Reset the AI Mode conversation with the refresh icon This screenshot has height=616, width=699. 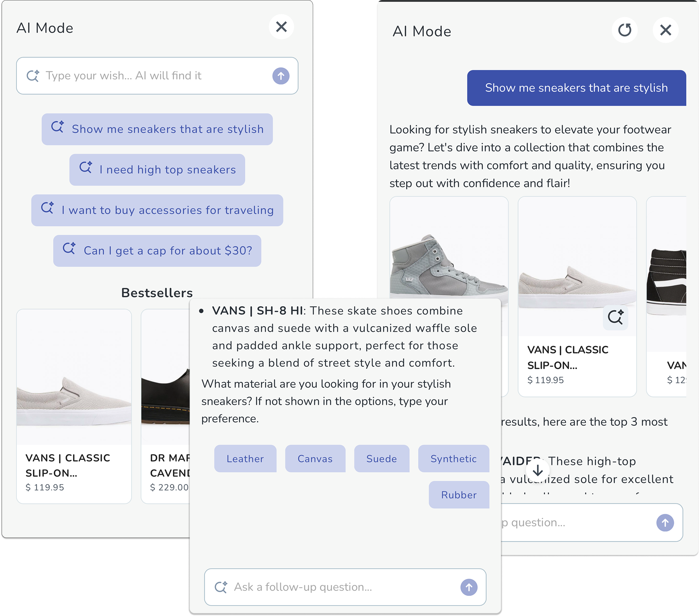point(624,30)
